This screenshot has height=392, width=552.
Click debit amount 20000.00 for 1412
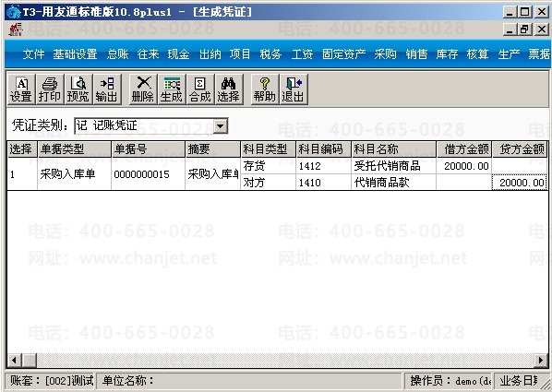tap(464, 166)
